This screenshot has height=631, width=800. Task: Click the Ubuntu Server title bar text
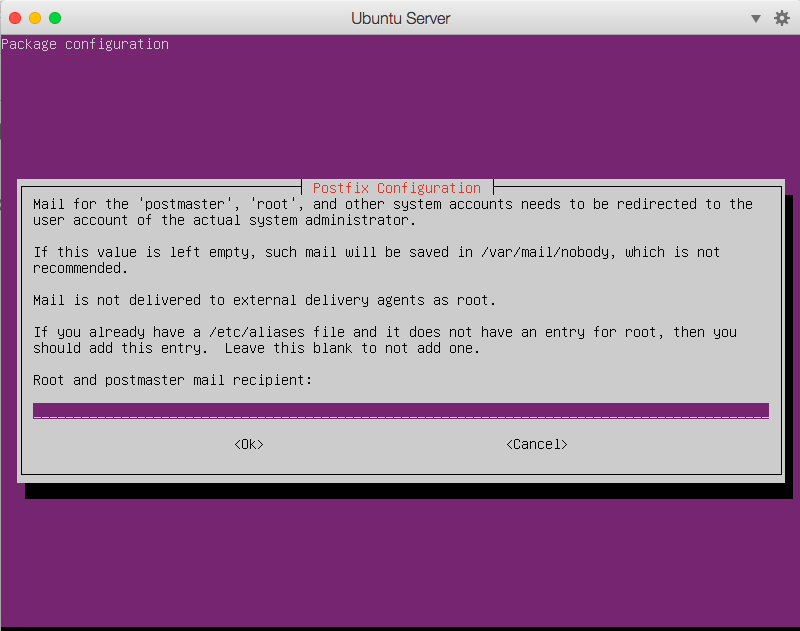click(x=400, y=18)
